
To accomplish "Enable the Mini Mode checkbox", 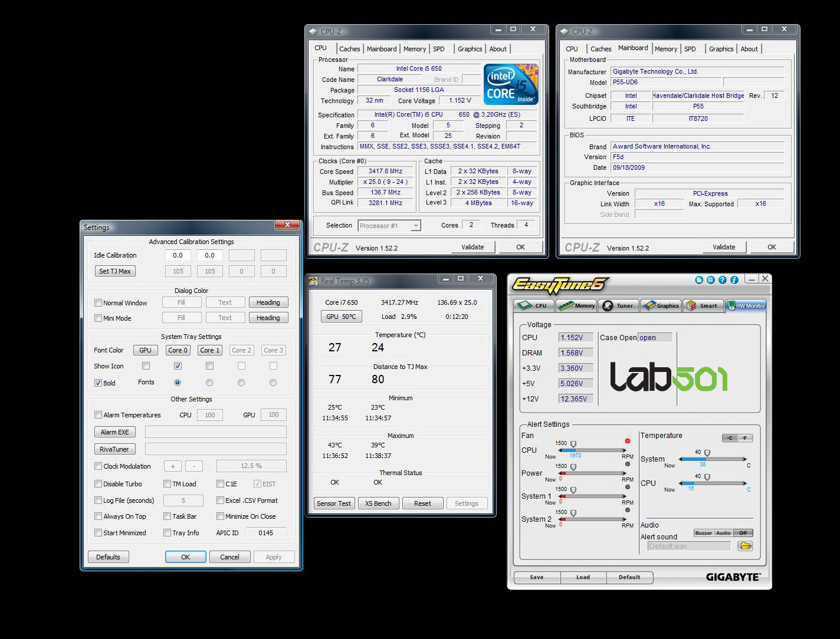I will (x=98, y=318).
